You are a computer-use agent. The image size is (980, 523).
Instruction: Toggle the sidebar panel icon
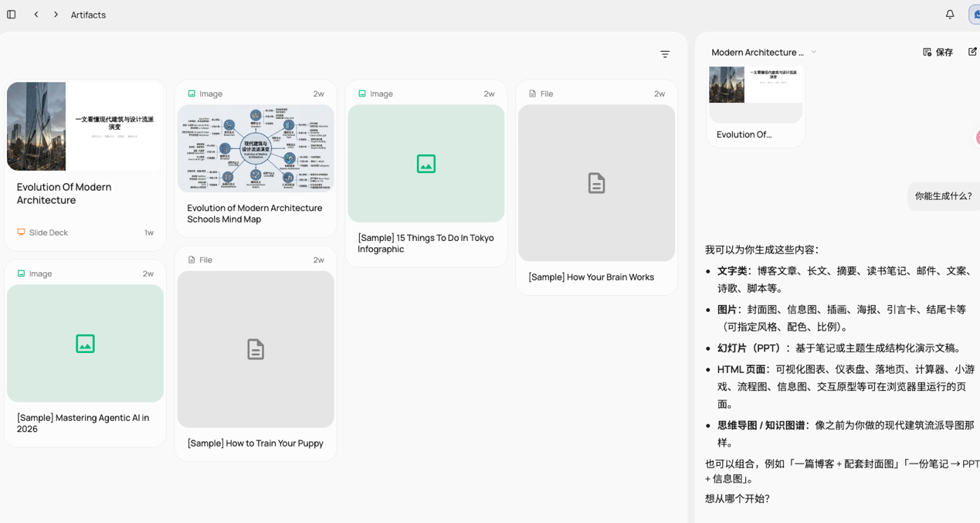(x=12, y=15)
